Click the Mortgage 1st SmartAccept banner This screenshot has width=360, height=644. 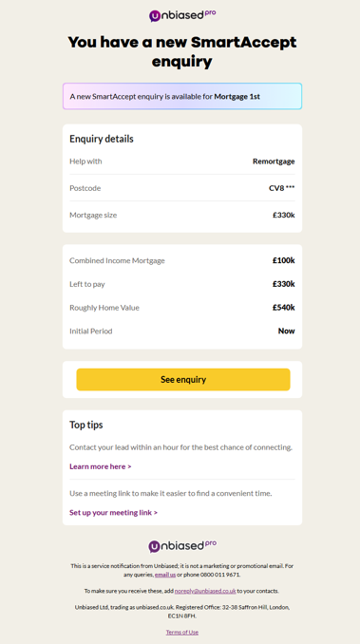182,96
